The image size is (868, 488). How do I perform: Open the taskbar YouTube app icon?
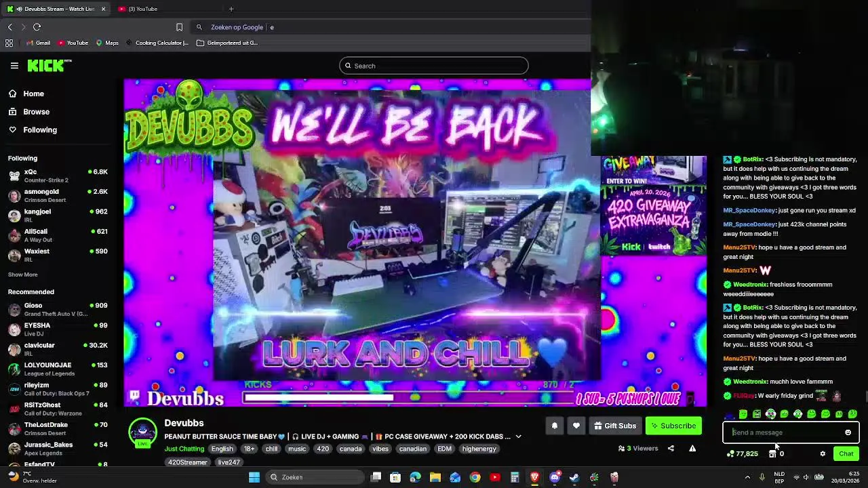coord(495,477)
